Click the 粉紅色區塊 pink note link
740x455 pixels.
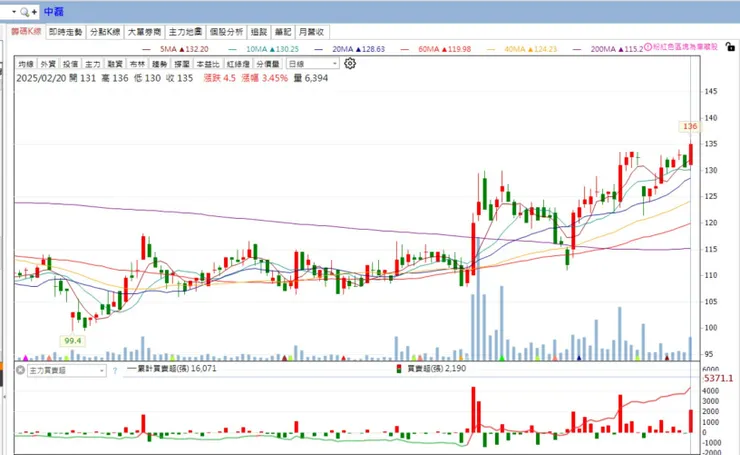[x=685, y=47]
